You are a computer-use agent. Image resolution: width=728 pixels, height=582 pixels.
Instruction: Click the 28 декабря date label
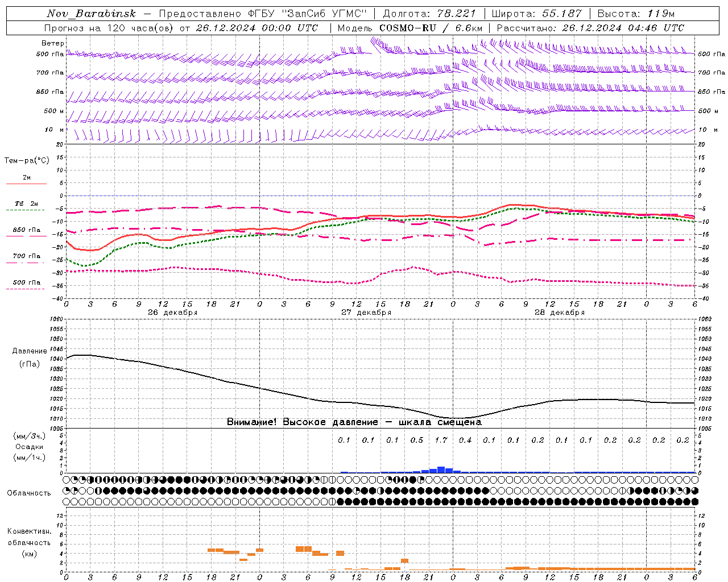[x=559, y=313]
